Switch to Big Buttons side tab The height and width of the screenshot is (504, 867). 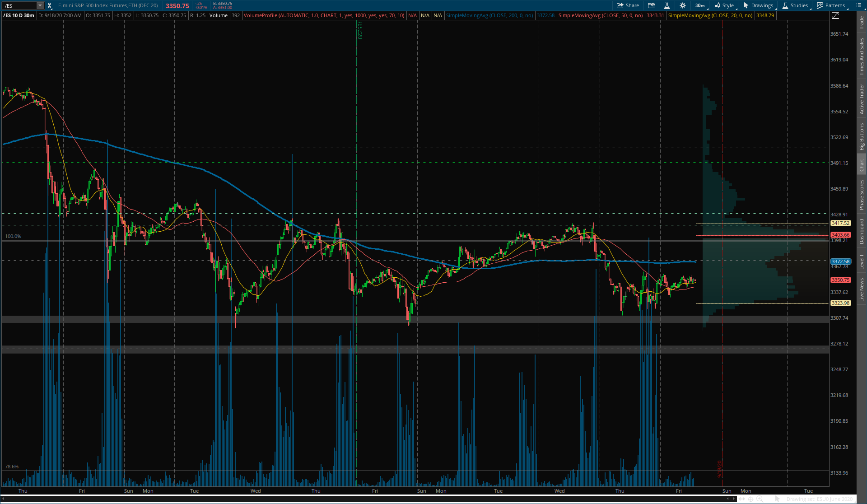click(x=862, y=137)
